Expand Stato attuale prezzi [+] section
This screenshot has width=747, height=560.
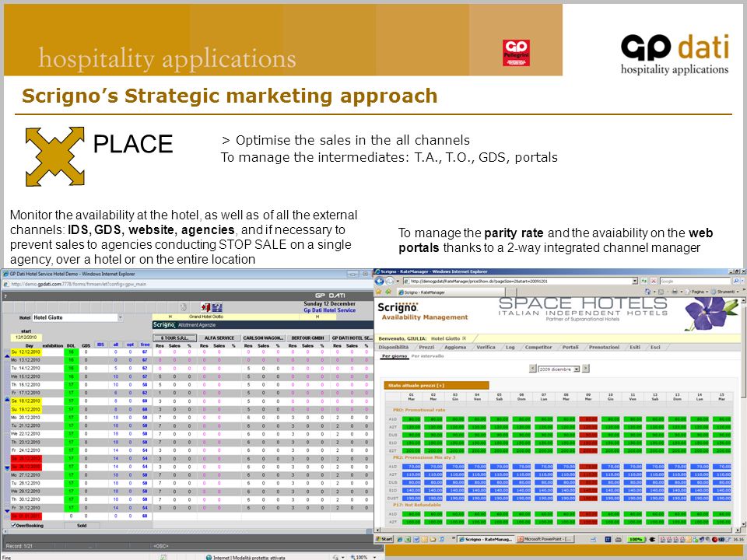pos(437,385)
